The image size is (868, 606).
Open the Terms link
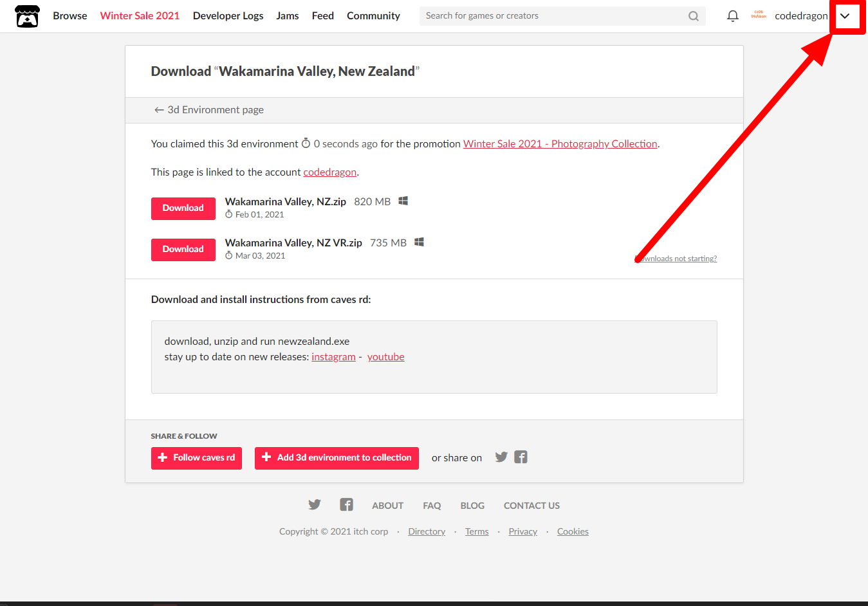(x=477, y=532)
